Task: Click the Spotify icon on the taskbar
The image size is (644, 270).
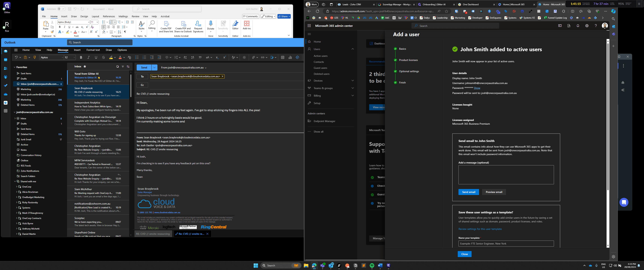Action: coord(372,265)
